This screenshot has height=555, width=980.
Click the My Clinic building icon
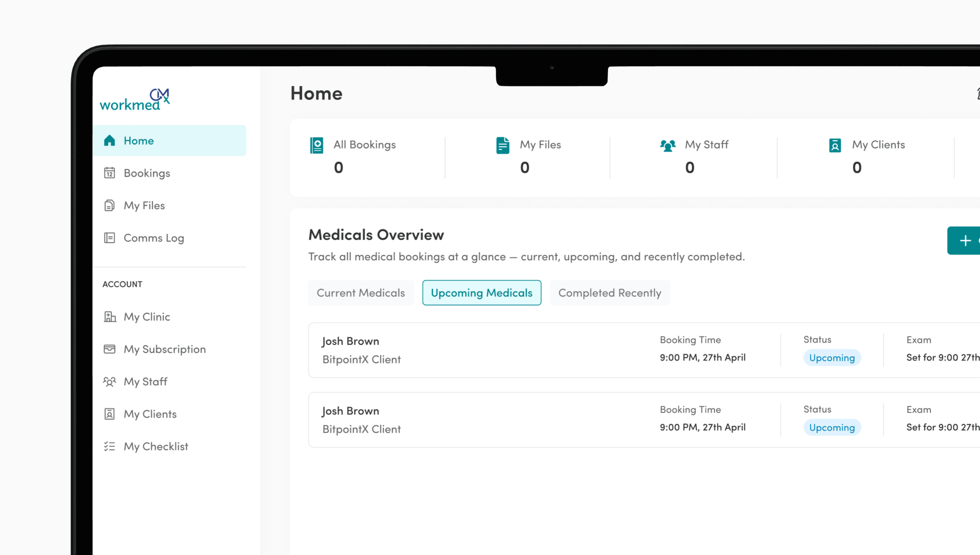pos(110,317)
